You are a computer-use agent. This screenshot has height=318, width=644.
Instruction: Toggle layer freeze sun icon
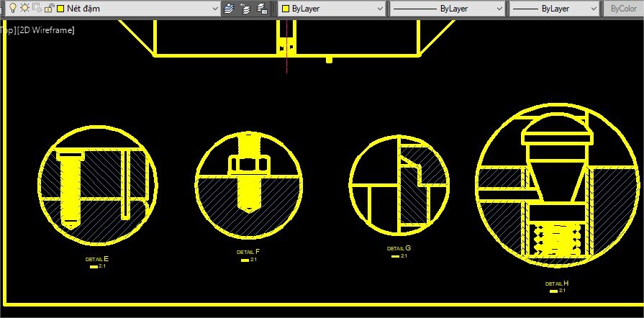coord(24,8)
